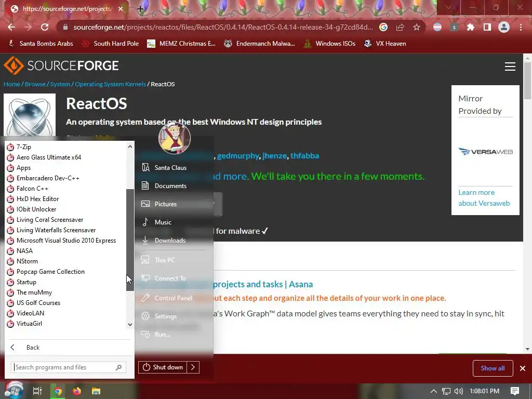The image size is (532, 399).
Task: Click the browser Forward arrow
Action: (x=28, y=27)
